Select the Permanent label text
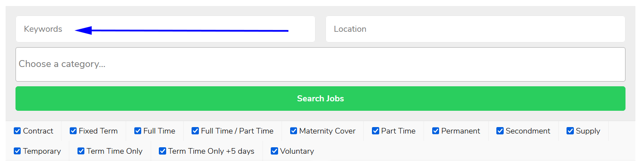The height and width of the screenshot is (161, 644). pyautogui.click(x=461, y=131)
